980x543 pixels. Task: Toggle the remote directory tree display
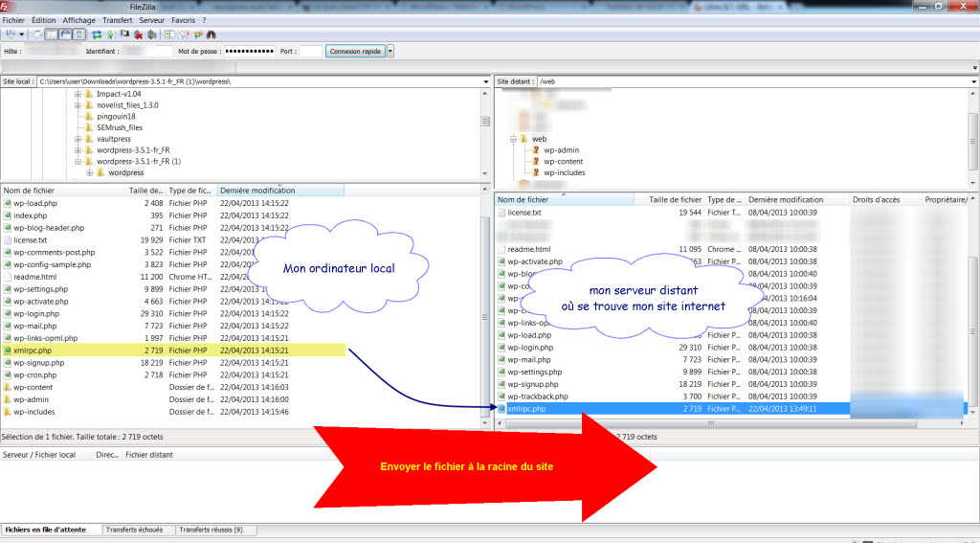pyautogui.click(x=66, y=34)
